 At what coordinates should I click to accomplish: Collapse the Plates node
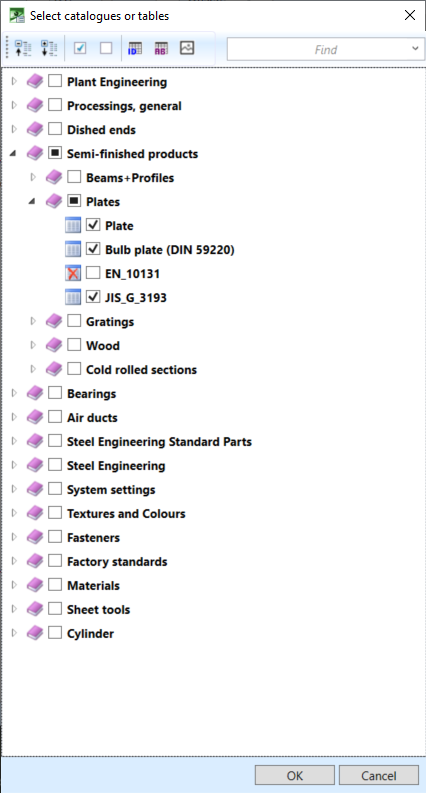point(33,202)
